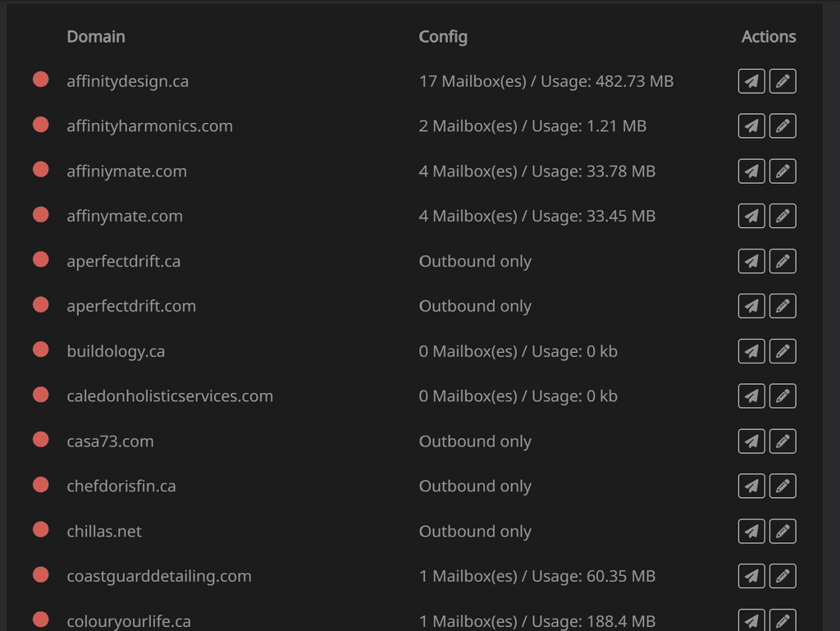The image size is (840, 631).
Task: Open the affinityharmonics.com domain name
Action: pyautogui.click(x=149, y=126)
